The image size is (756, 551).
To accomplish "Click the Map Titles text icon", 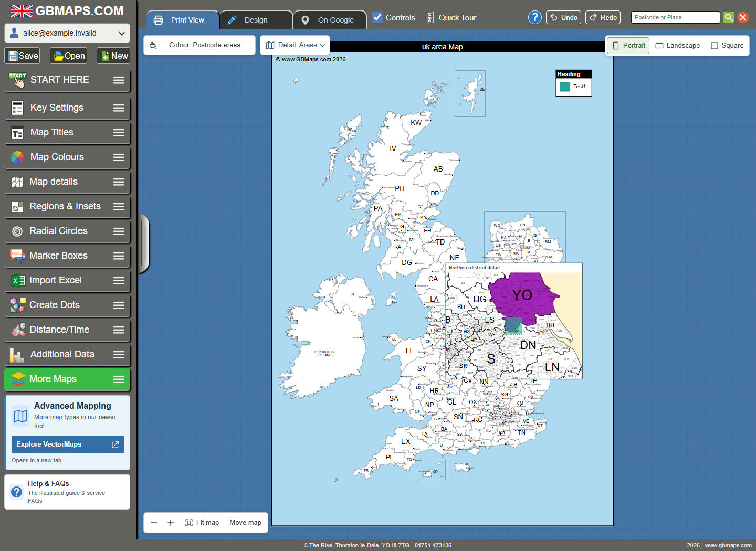I will (17, 133).
